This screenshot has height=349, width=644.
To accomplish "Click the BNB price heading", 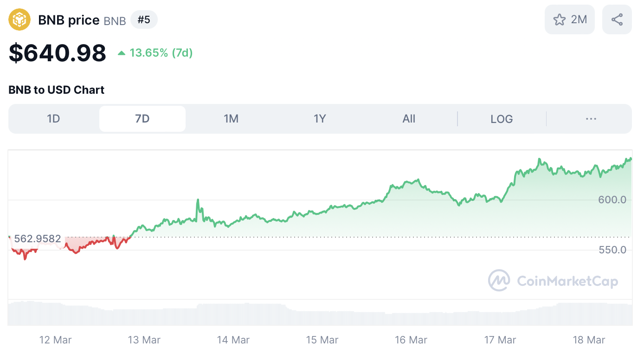I will click(69, 20).
